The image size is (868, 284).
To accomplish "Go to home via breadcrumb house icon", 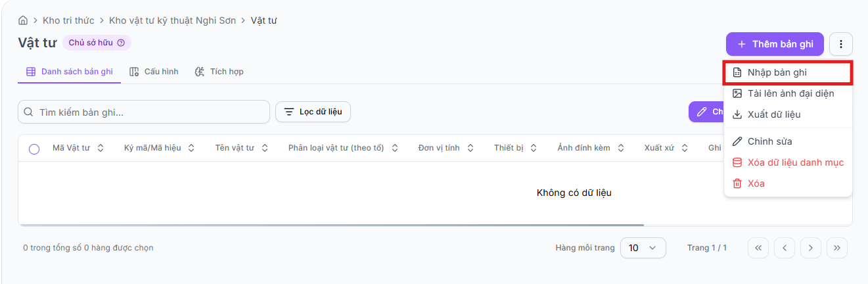I will pos(23,20).
